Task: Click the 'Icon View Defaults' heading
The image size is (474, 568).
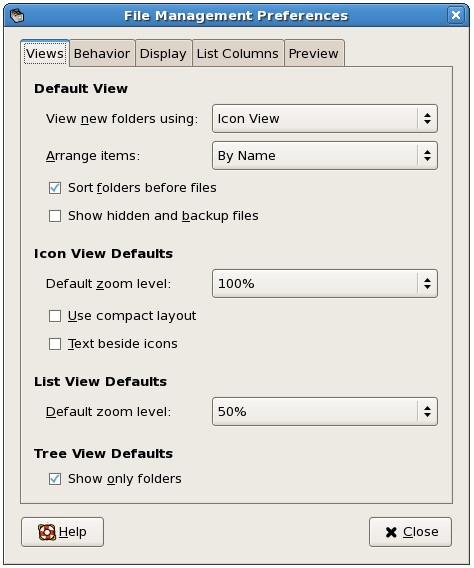Action: [x=103, y=254]
